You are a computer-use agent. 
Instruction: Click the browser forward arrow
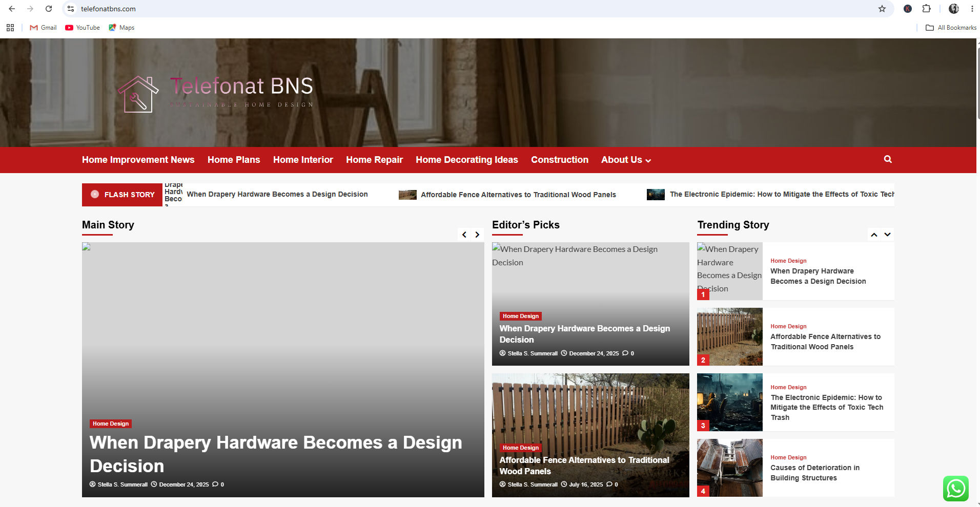(x=30, y=9)
